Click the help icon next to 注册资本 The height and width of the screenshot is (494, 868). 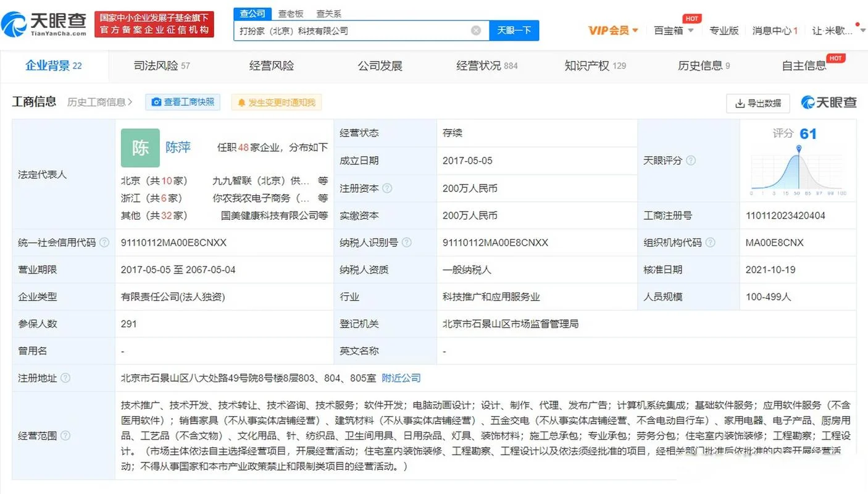tap(387, 188)
